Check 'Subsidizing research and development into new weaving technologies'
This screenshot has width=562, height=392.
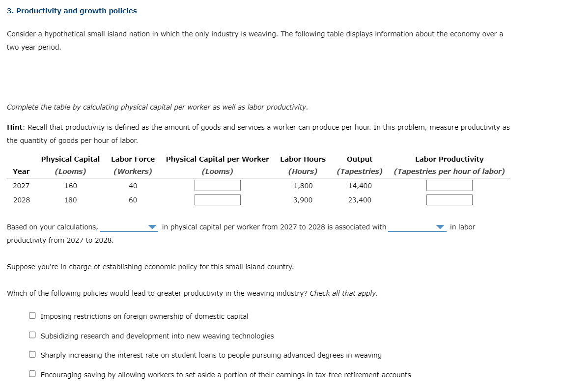pos(32,335)
